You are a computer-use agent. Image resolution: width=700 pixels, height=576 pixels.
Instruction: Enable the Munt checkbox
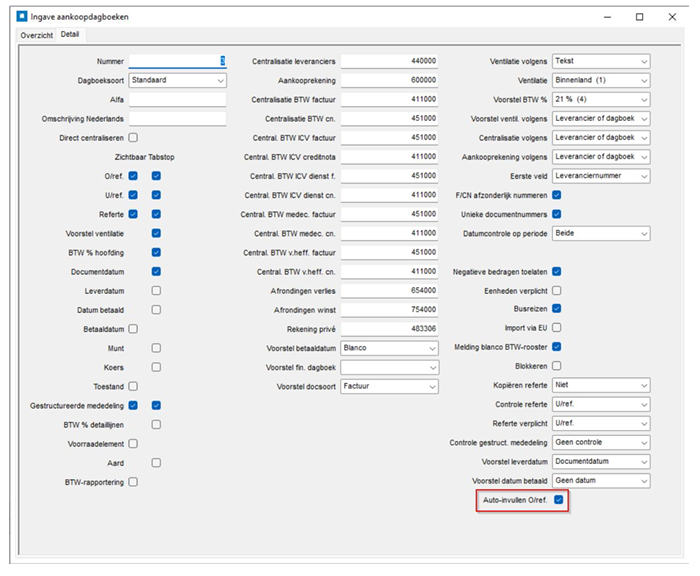(x=156, y=348)
